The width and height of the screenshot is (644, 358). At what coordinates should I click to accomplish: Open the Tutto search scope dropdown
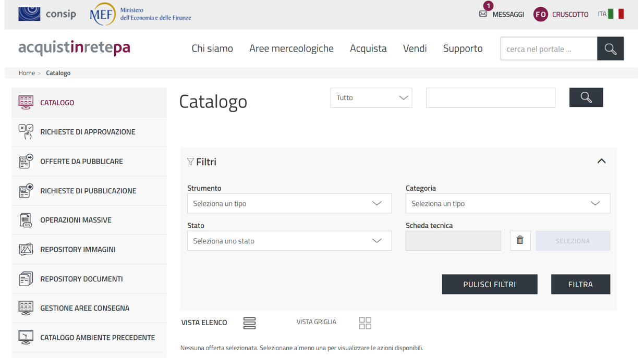coord(371,98)
